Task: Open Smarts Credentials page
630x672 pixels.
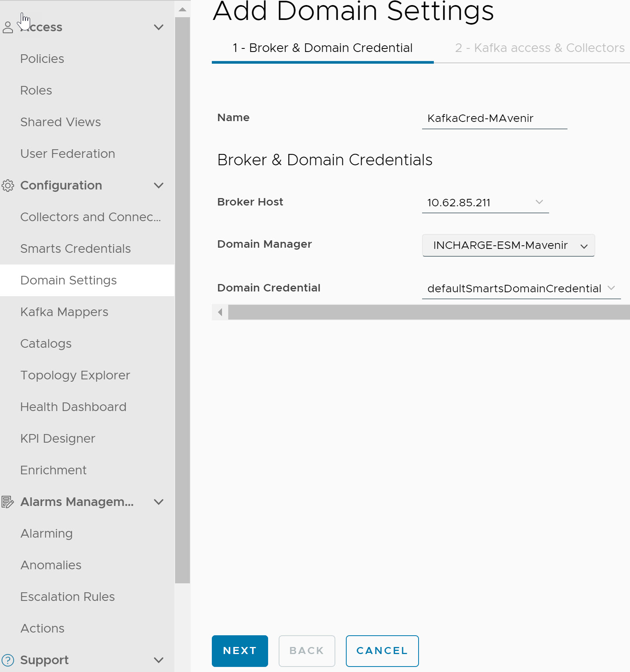Action: 75,248
